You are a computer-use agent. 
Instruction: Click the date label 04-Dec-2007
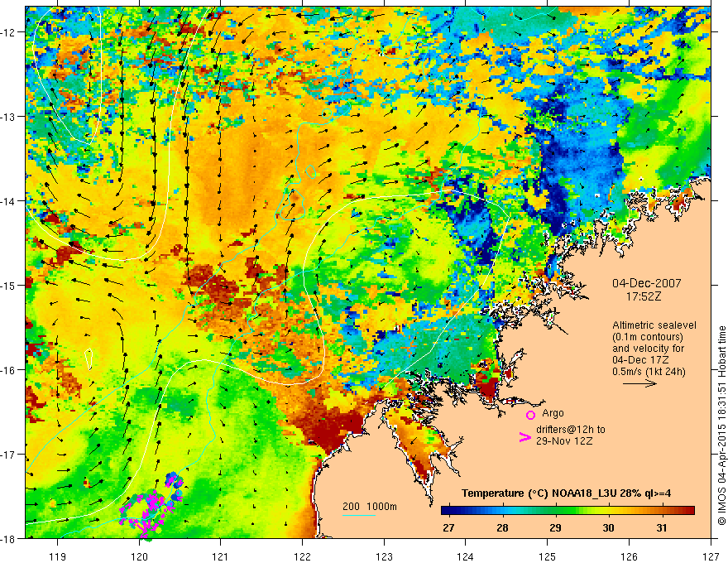[x=647, y=283]
